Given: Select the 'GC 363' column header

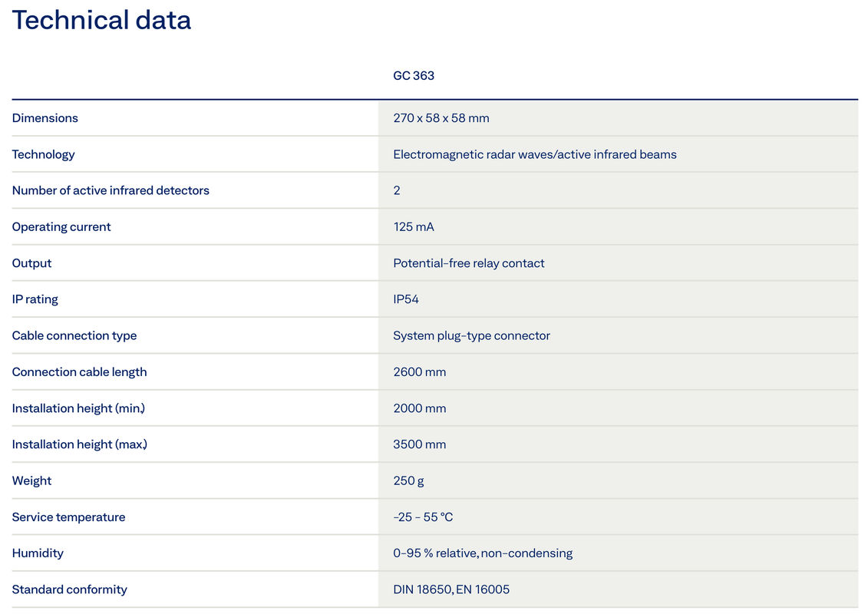Looking at the screenshot, I should tap(414, 76).
